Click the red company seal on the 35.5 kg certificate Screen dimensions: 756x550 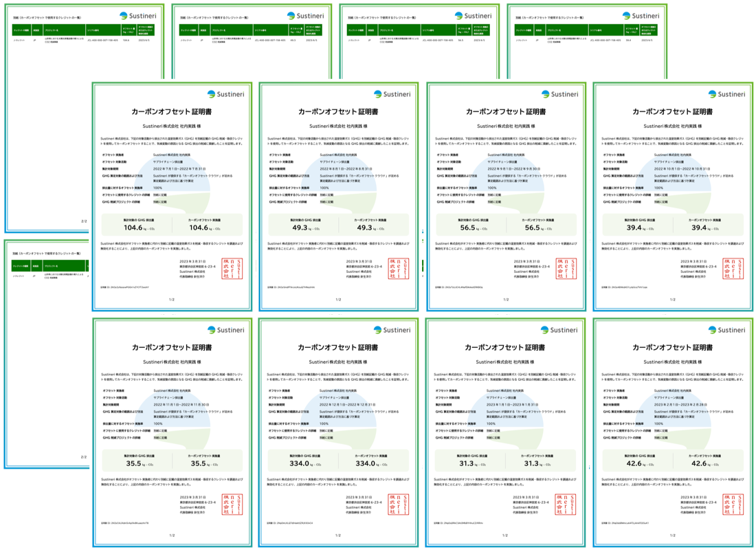coord(232,505)
